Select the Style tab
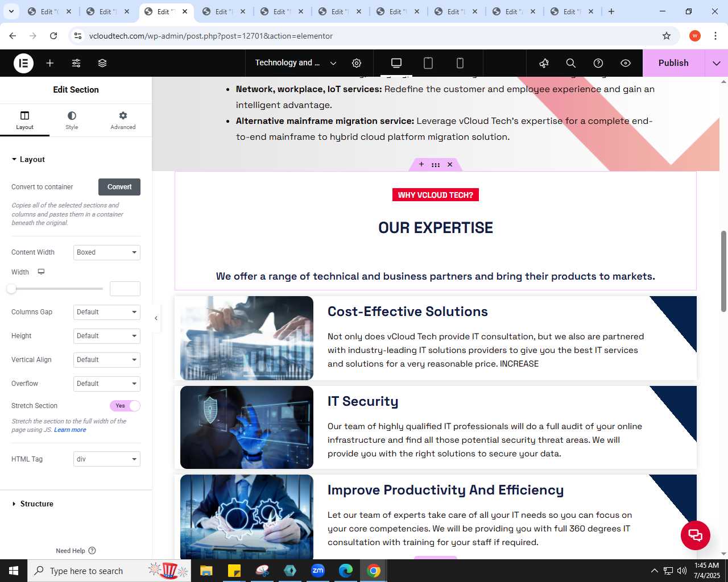 [72, 120]
